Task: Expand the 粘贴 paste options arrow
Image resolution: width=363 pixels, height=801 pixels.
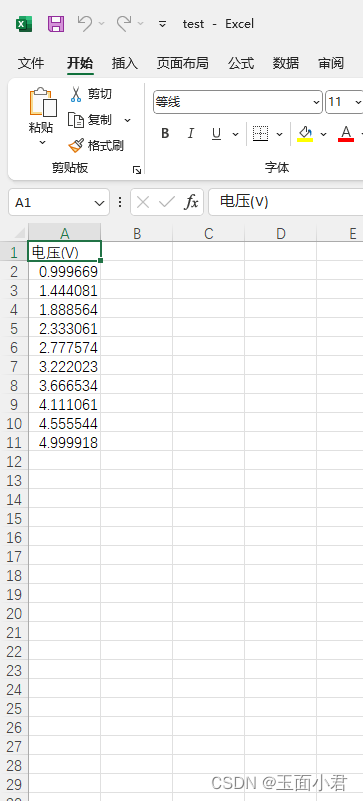Action: pos(42,142)
